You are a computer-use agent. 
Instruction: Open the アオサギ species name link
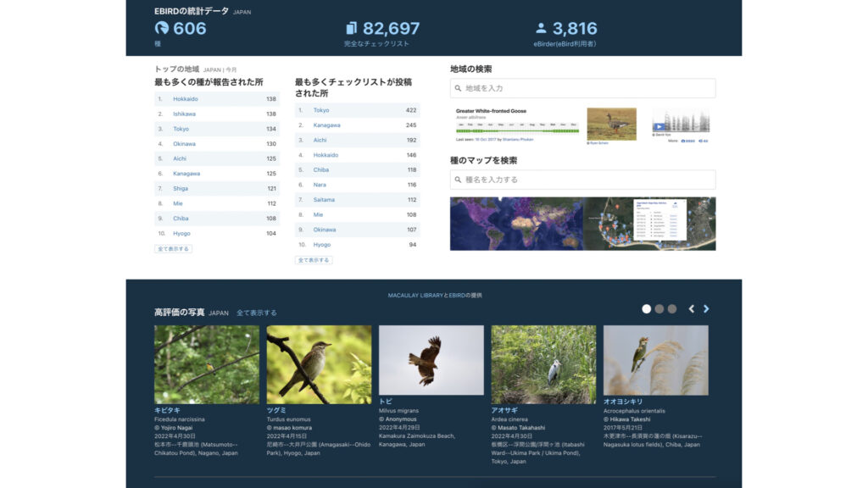click(x=504, y=411)
